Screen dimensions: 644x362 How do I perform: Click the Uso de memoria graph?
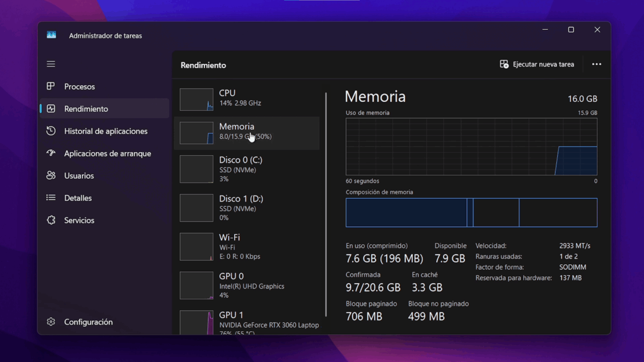coord(471,146)
